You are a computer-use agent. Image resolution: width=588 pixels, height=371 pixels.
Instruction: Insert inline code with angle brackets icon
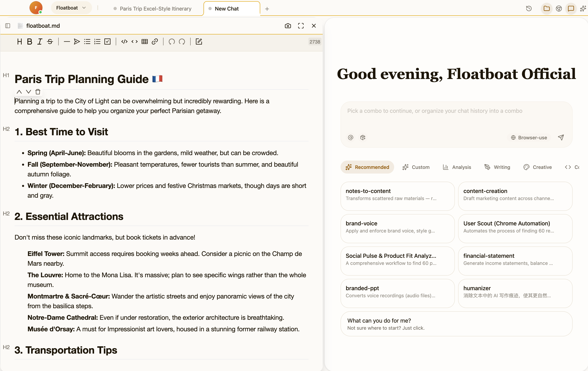tap(135, 42)
